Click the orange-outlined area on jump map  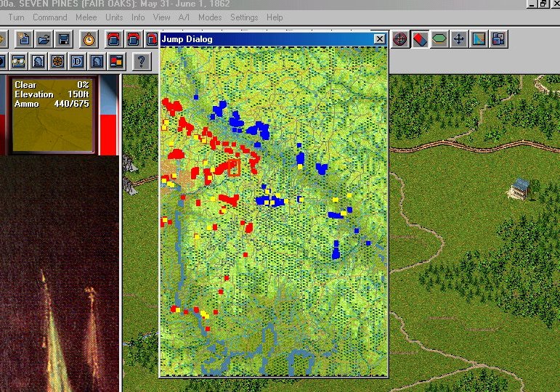point(234,168)
